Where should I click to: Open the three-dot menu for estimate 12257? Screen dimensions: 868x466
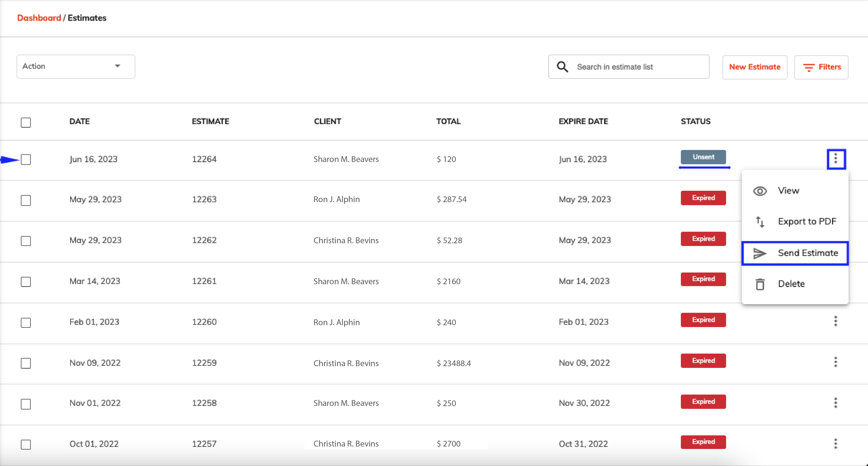(836, 443)
